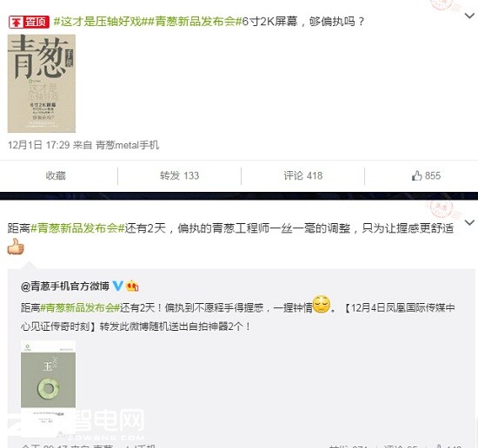
Task: Open the 青葱 poster image thumbnail
Action: [x=42, y=83]
